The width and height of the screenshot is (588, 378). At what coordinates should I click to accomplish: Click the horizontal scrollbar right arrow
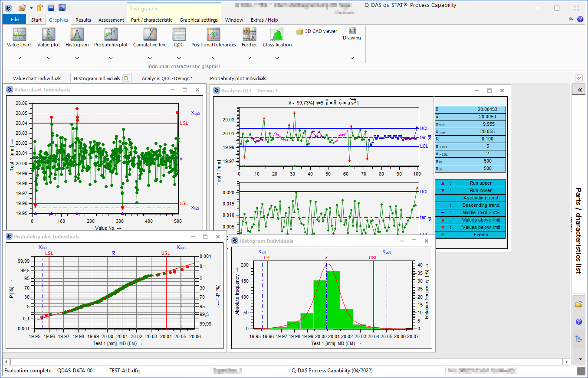tap(566, 362)
